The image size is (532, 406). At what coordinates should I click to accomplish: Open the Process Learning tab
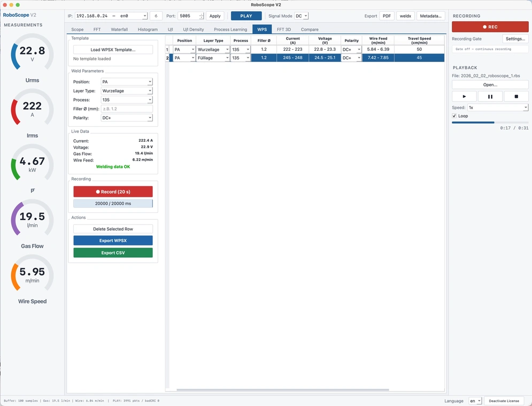click(230, 29)
